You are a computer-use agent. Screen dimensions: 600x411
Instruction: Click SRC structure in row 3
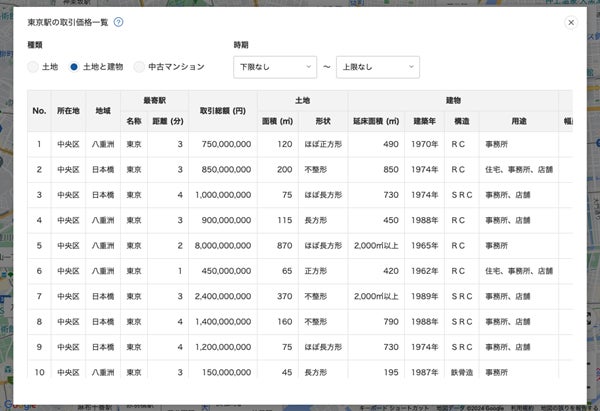(x=462, y=195)
